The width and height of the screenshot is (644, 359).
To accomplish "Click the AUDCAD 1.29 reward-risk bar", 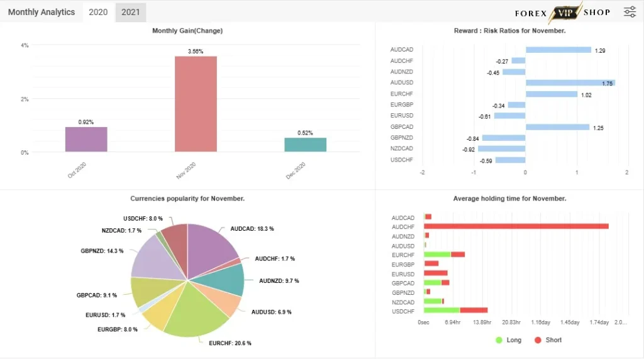I will pos(558,50).
